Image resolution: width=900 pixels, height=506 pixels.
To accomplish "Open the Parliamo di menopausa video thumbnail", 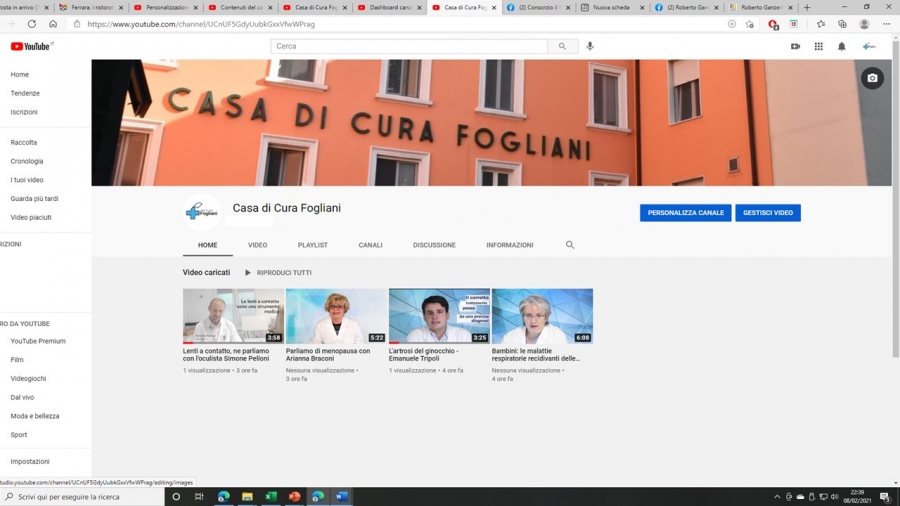I will coord(336,316).
